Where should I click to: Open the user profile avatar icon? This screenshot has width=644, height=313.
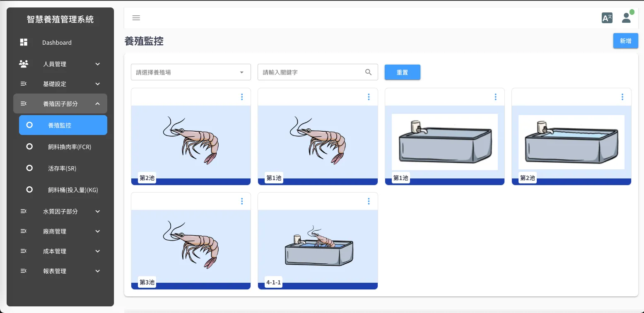[627, 18]
